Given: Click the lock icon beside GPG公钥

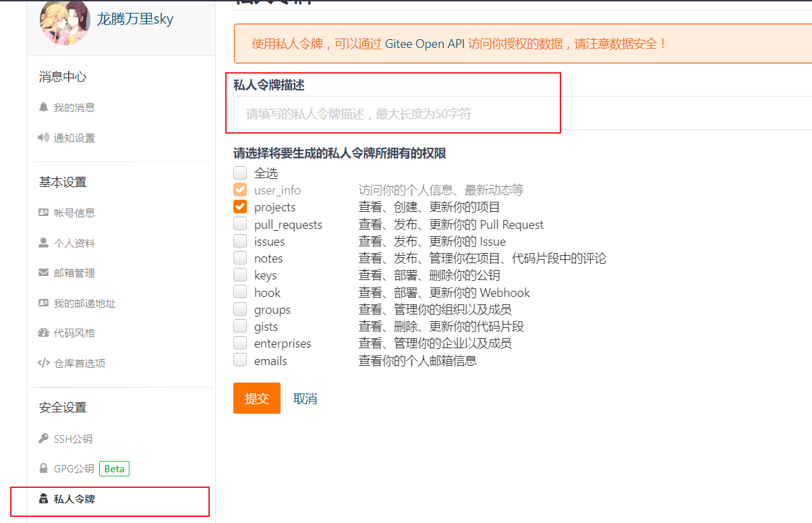Looking at the screenshot, I should pyautogui.click(x=44, y=468).
